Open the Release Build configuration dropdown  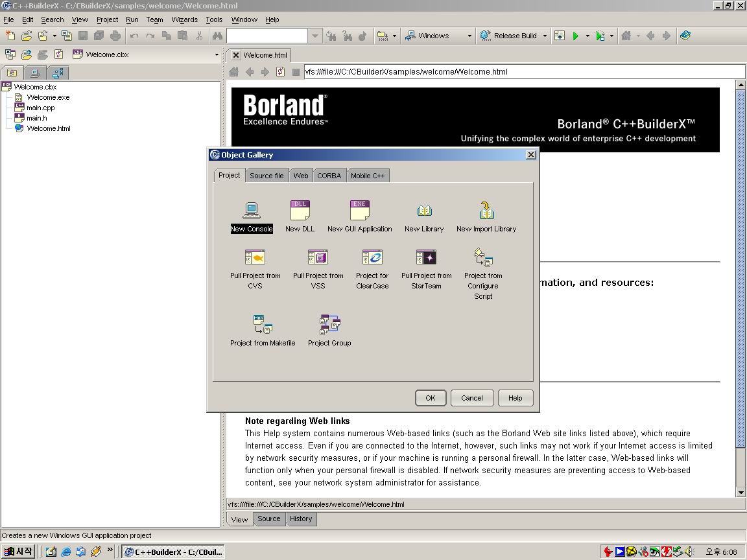tap(545, 36)
